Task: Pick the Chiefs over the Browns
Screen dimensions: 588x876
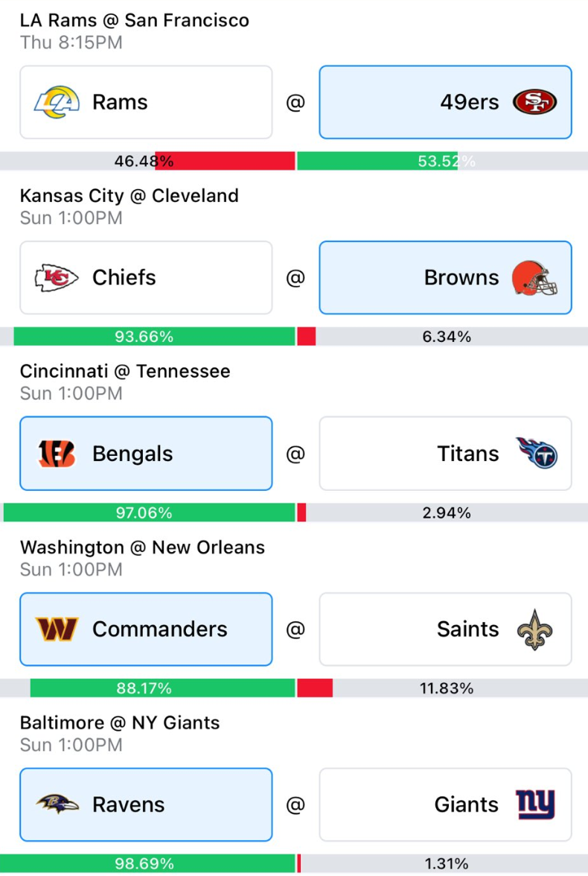Action: coord(146,278)
